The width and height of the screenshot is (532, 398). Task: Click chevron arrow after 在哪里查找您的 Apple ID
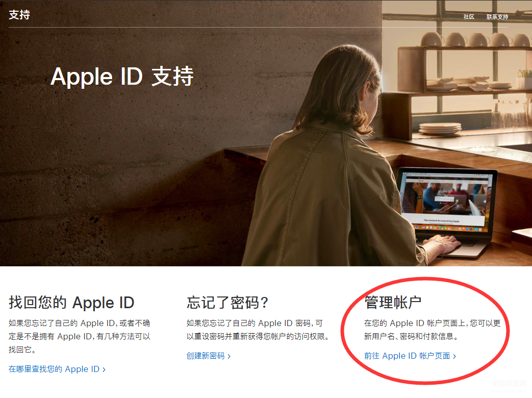click(x=104, y=369)
